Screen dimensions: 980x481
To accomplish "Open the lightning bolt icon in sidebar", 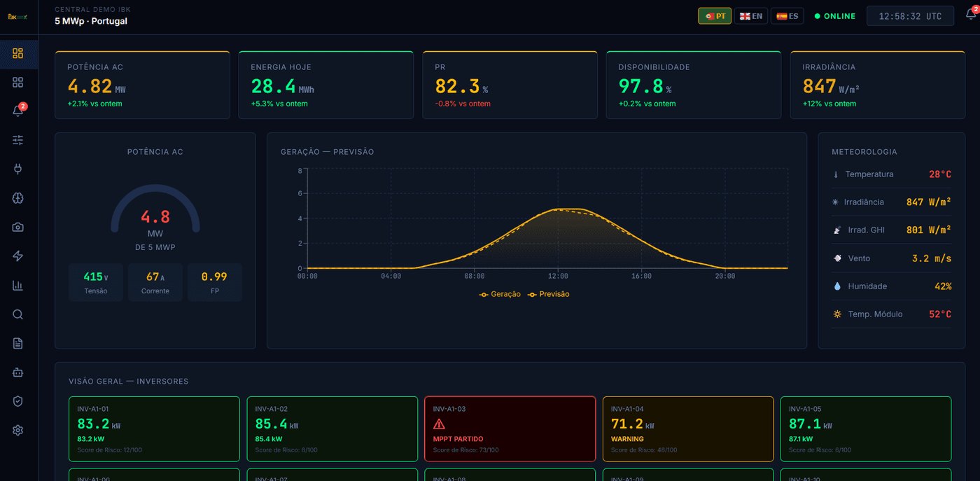I will (x=18, y=256).
